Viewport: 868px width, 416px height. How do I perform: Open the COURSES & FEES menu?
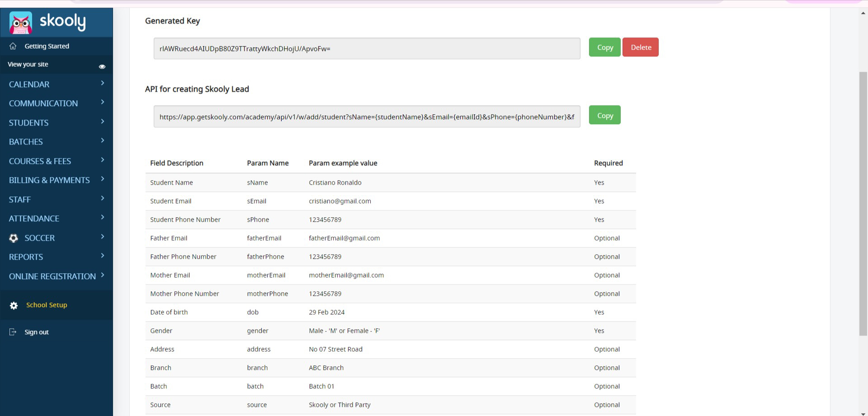[x=40, y=161]
